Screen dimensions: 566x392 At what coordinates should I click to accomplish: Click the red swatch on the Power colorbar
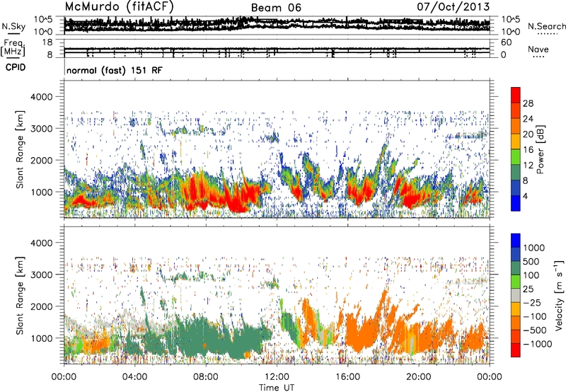(x=516, y=95)
